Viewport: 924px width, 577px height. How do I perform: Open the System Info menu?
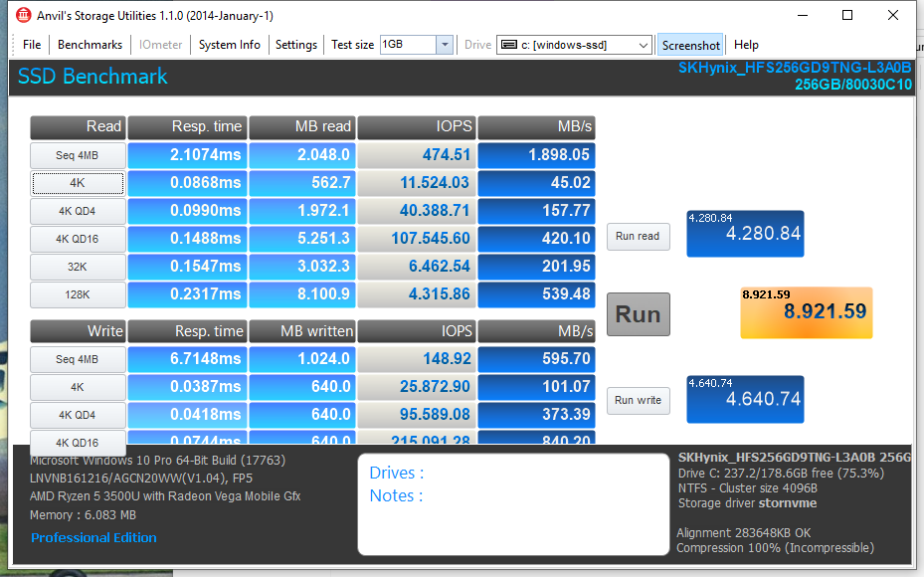point(230,45)
